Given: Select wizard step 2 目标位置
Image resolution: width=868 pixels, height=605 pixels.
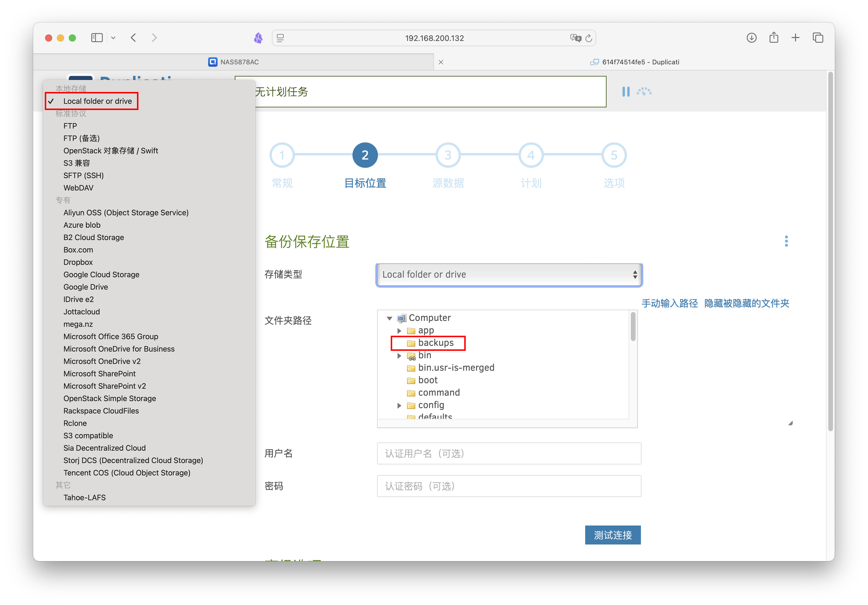Looking at the screenshot, I should (x=365, y=155).
